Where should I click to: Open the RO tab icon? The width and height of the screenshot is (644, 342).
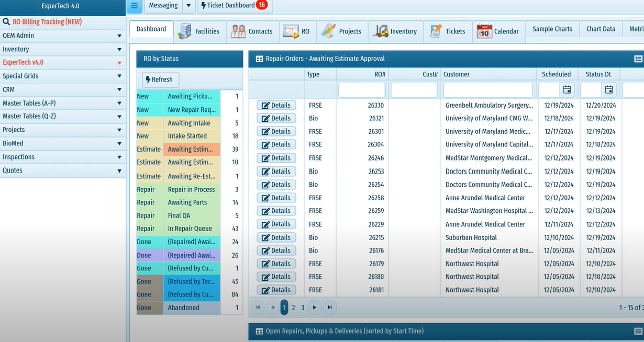point(291,31)
